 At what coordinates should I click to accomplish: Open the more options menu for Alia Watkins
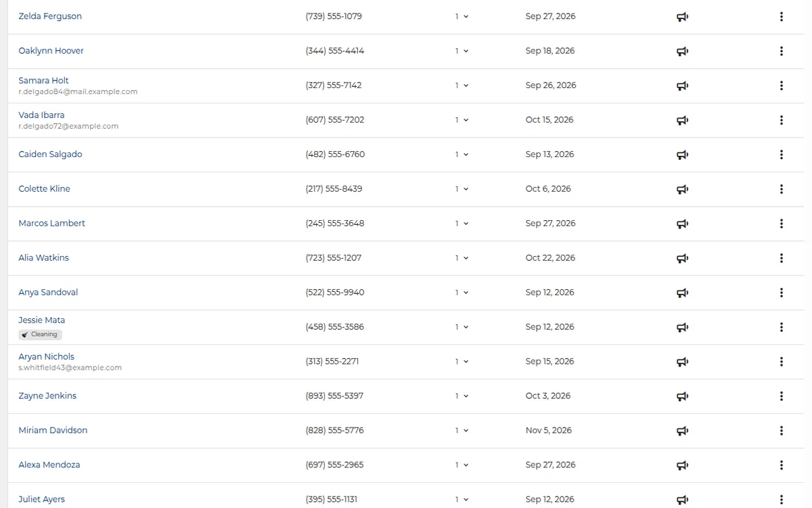click(x=782, y=258)
